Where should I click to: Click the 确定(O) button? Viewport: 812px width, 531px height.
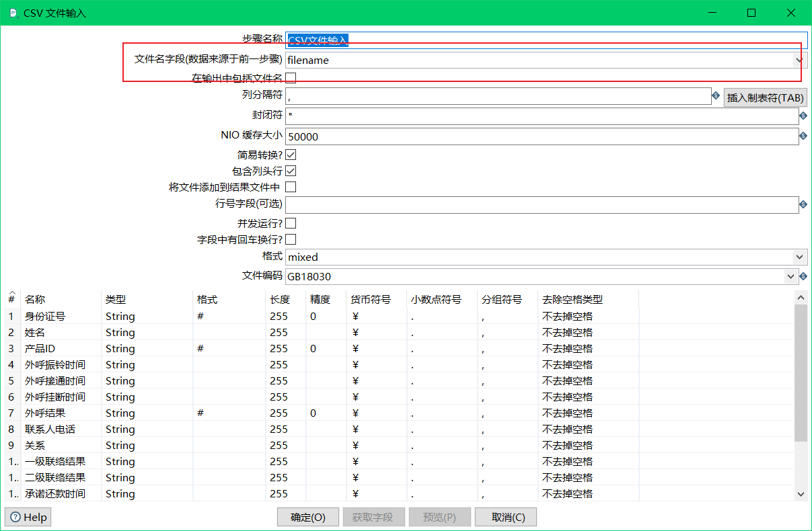(308, 517)
